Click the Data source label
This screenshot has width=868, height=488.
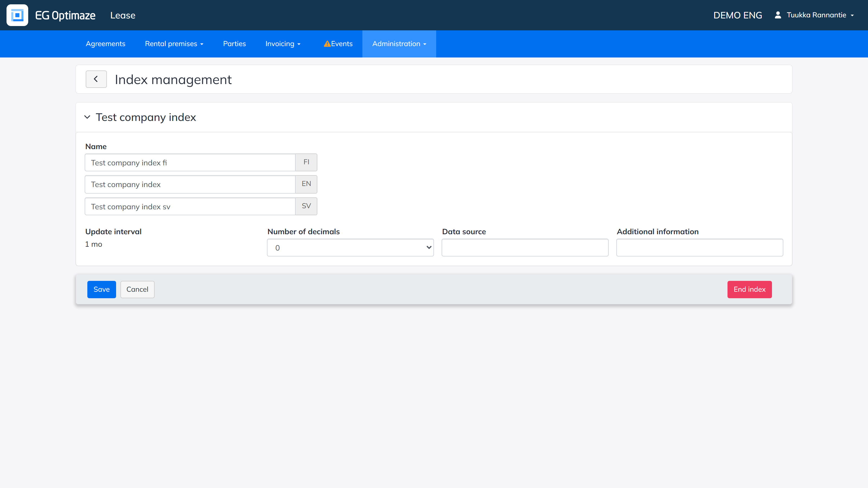[x=464, y=232]
